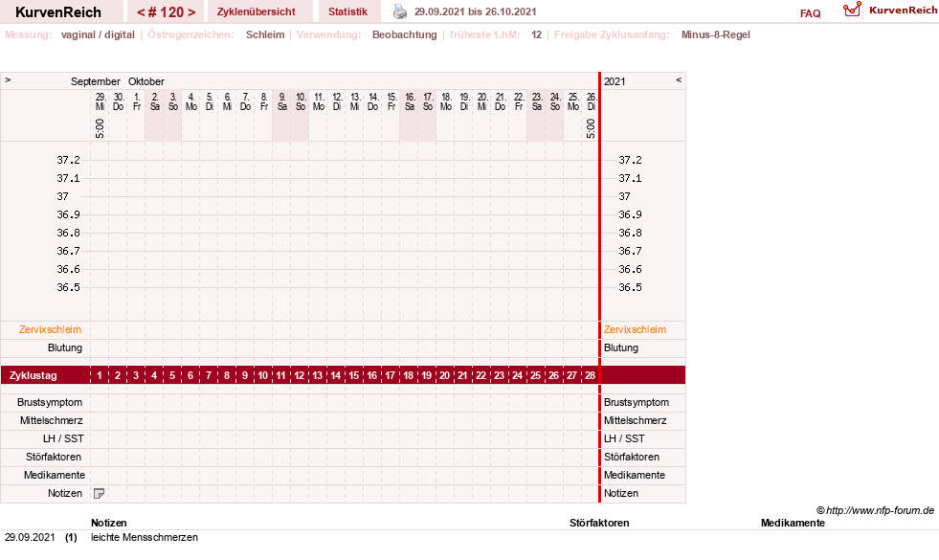
Task: Click the date column 29. Mi
Action: (x=100, y=101)
